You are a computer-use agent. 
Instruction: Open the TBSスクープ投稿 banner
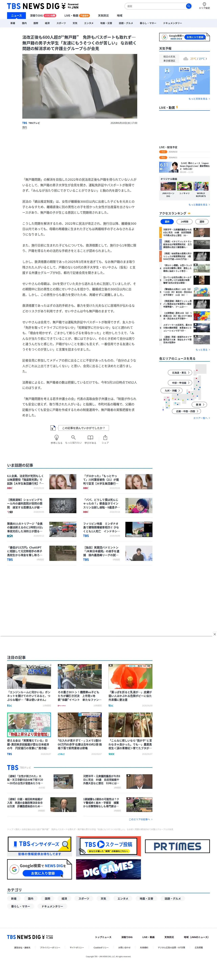pos(108,846)
